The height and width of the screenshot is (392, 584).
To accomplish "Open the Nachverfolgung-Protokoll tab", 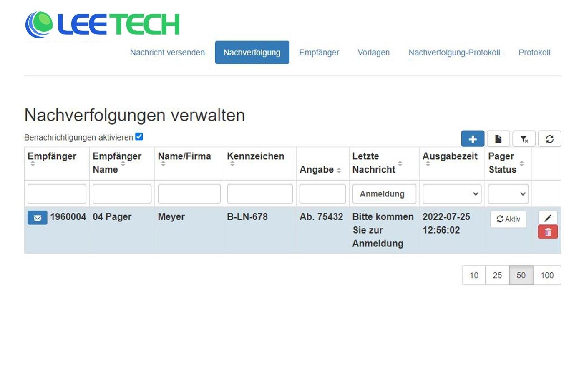I will [454, 52].
